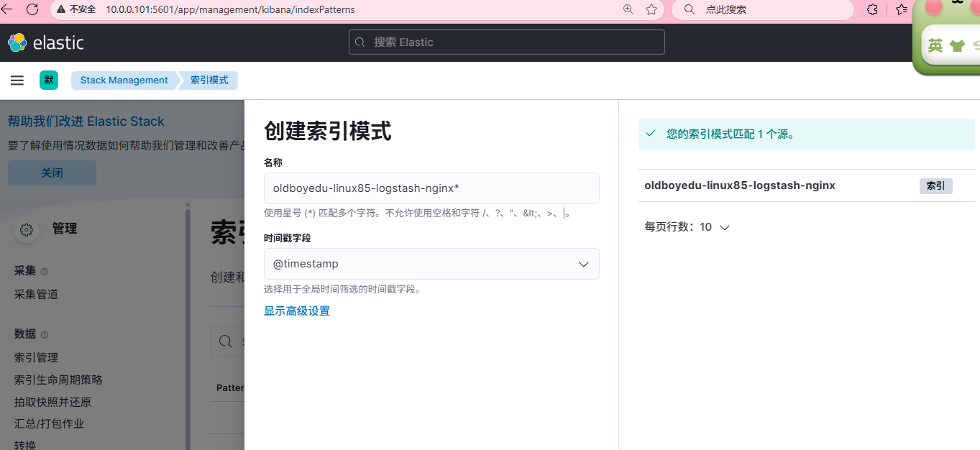The height and width of the screenshot is (450, 980).
Task: Reload the page with refresh icon
Action: pyautogui.click(x=32, y=9)
